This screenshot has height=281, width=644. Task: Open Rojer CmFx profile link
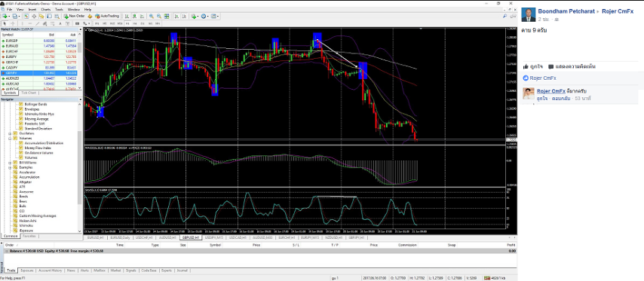click(618, 11)
